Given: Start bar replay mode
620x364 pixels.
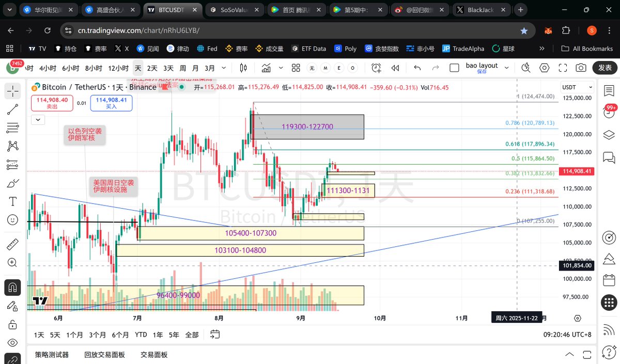Looking at the screenshot, I should tap(395, 68).
